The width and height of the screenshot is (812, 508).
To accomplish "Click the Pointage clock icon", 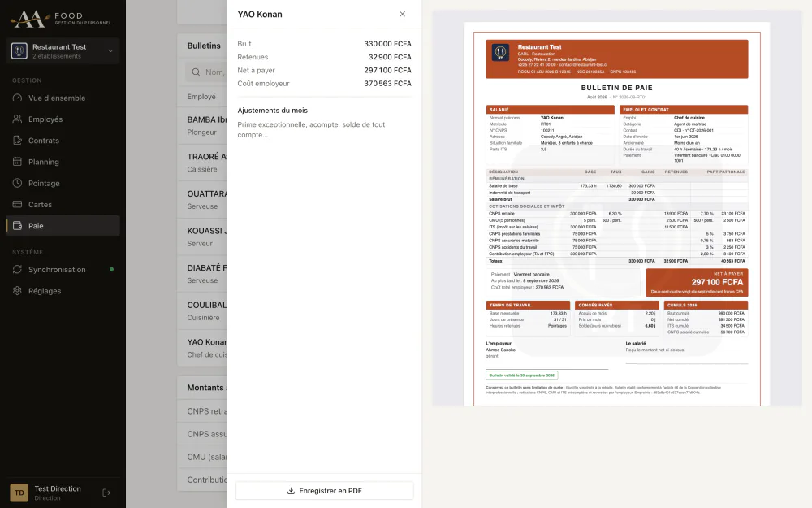I will [17, 183].
